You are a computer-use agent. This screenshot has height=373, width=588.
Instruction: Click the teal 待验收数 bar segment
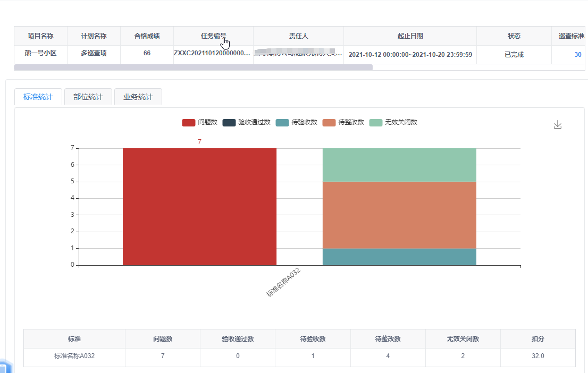399,257
